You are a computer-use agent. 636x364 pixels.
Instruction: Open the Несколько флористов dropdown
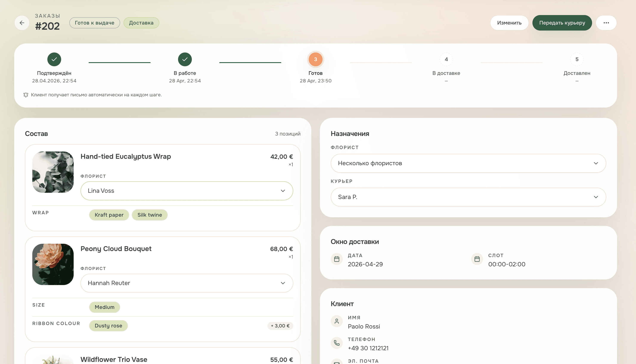click(x=468, y=163)
